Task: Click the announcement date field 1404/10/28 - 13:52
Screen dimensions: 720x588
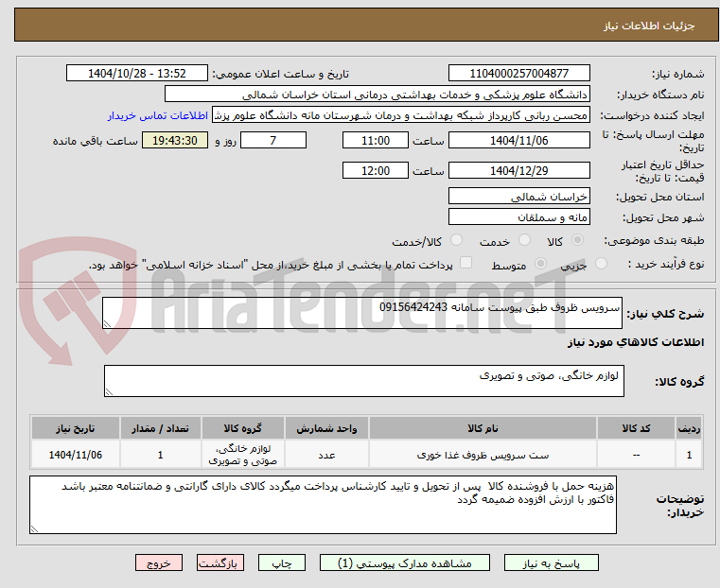Action: pos(137,74)
